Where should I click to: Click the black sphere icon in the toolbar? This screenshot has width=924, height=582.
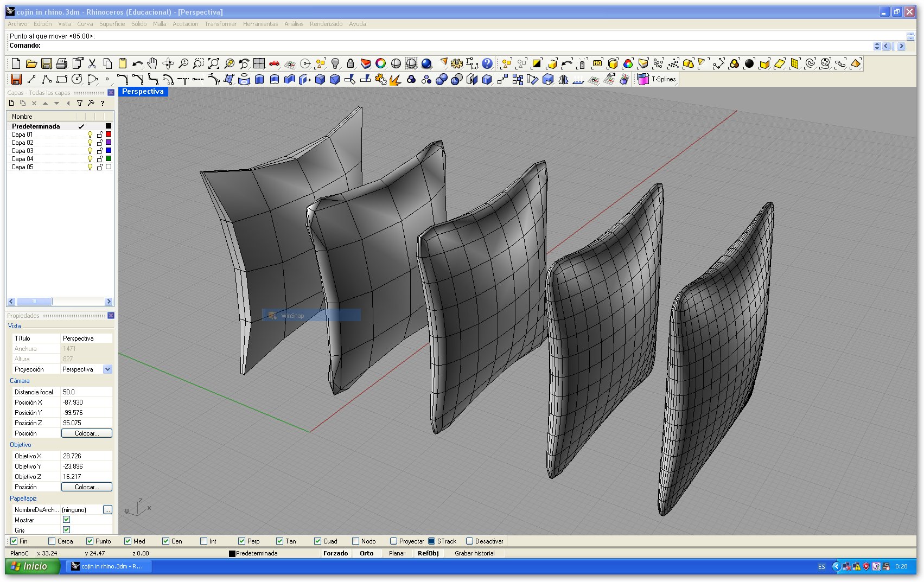[x=749, y=64]
